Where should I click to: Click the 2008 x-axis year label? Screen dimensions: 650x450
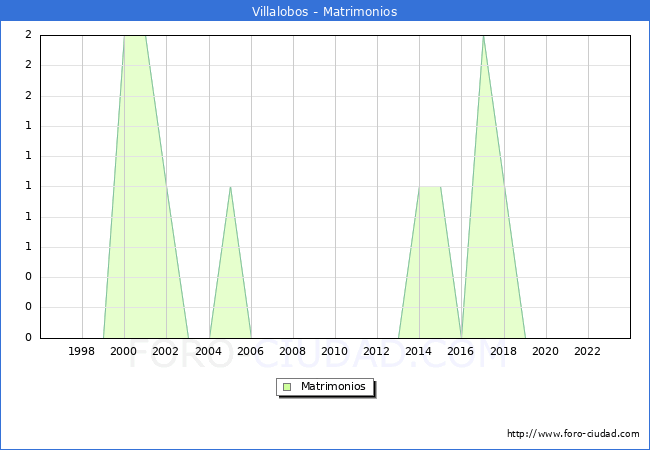pyautogui.click(x=293, y=351)
